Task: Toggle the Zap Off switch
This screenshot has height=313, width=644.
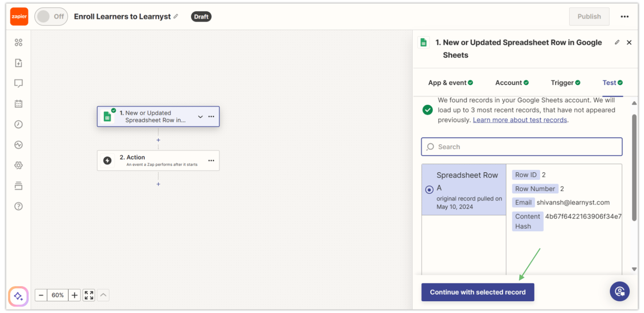Action: 51,16
